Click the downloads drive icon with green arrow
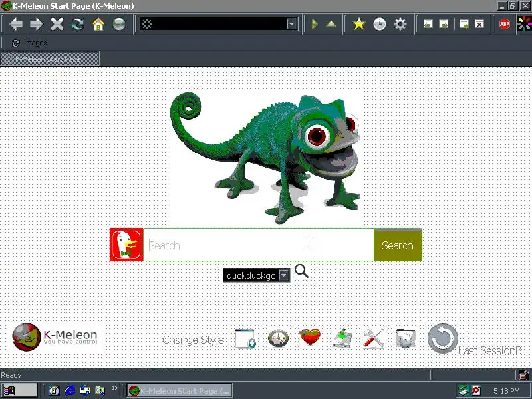The height and width of the screenshot is (399, 532). (342, 338)
